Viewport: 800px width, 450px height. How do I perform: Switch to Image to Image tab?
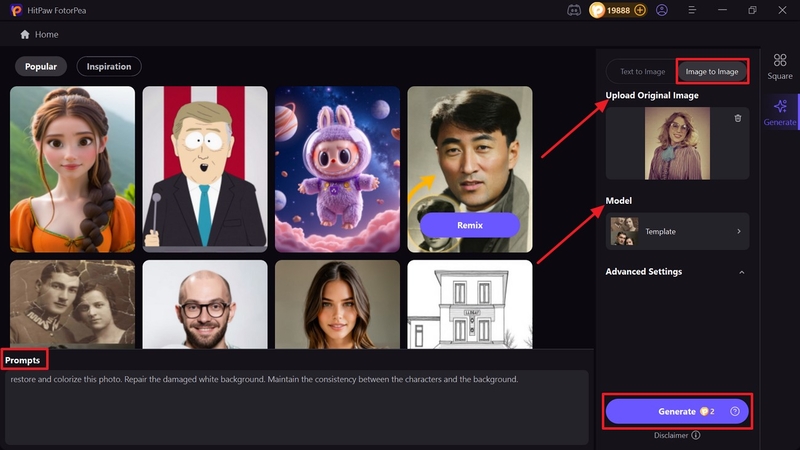click(x=712, y=71)
